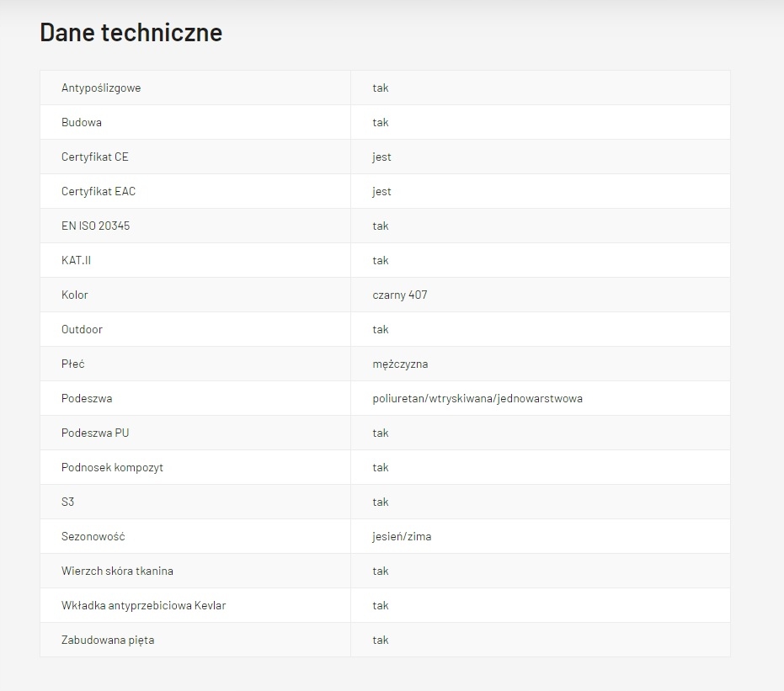
Task: Select the "Antypoślizgowe" row label
Action: click(101, 88)
